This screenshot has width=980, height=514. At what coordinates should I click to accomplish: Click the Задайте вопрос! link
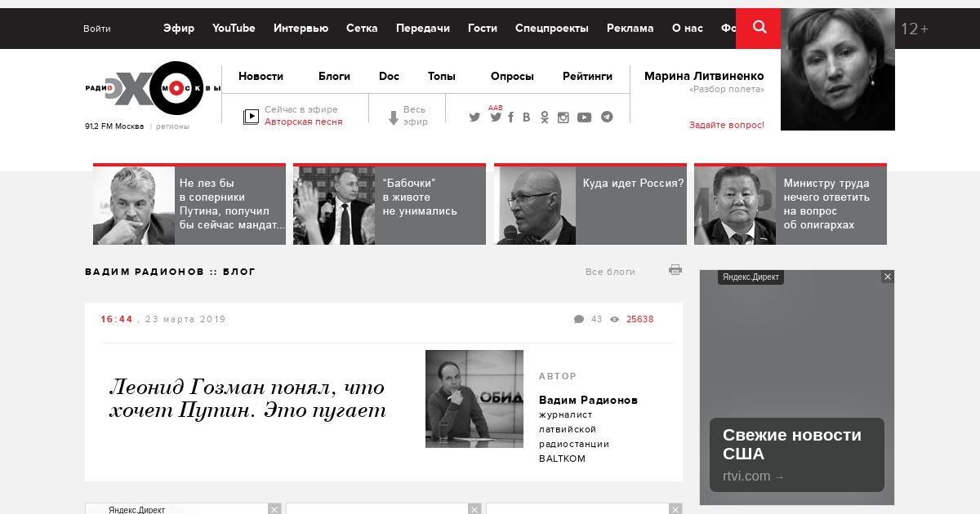(x=727, y=125)
